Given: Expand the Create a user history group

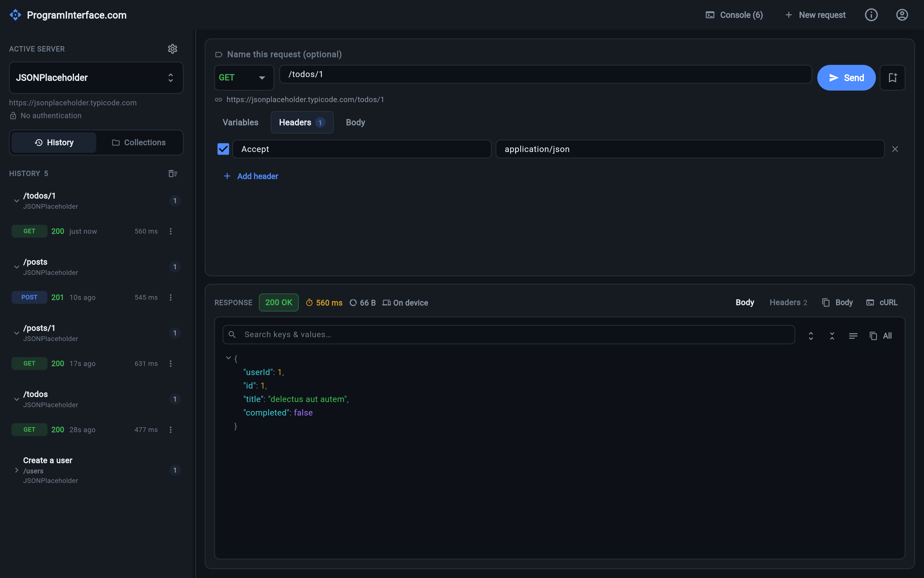Looking at the screenshot, I should (16, 470).
